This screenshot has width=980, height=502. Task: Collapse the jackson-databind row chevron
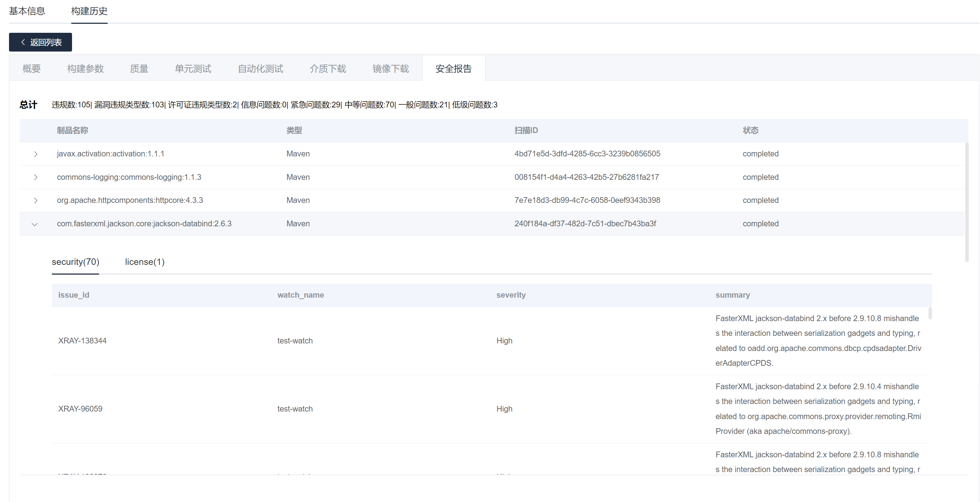pyautogui.click(x=35, y=224)
